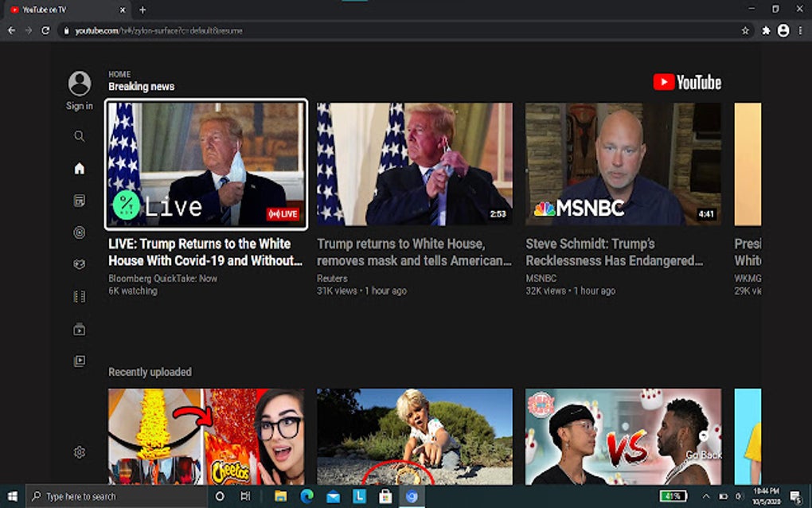
Task: Open the Chrome extensions puzzle icon
Action: 766,30
